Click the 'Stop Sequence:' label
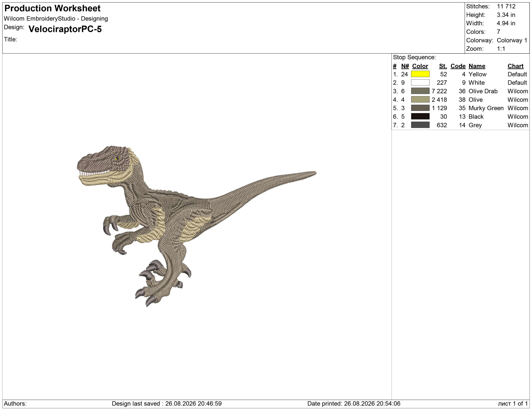Image resolution: width=532 pixels, height=409 pixels. (x=414, y=57)
